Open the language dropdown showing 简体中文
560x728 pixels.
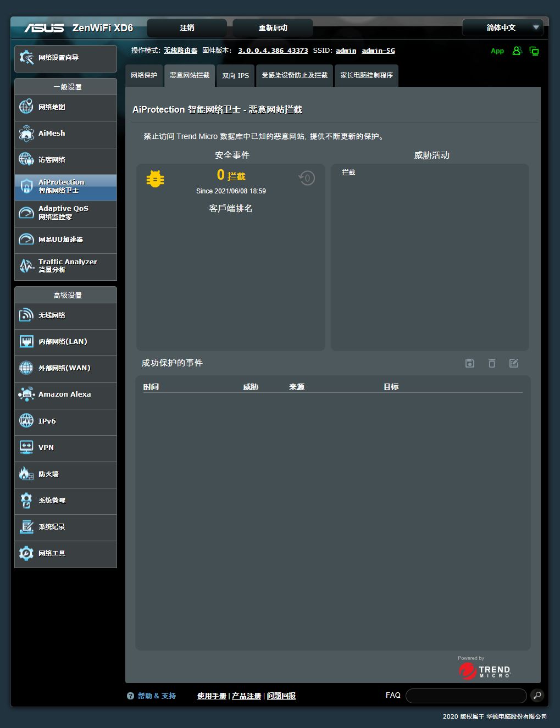coord(503,27)
